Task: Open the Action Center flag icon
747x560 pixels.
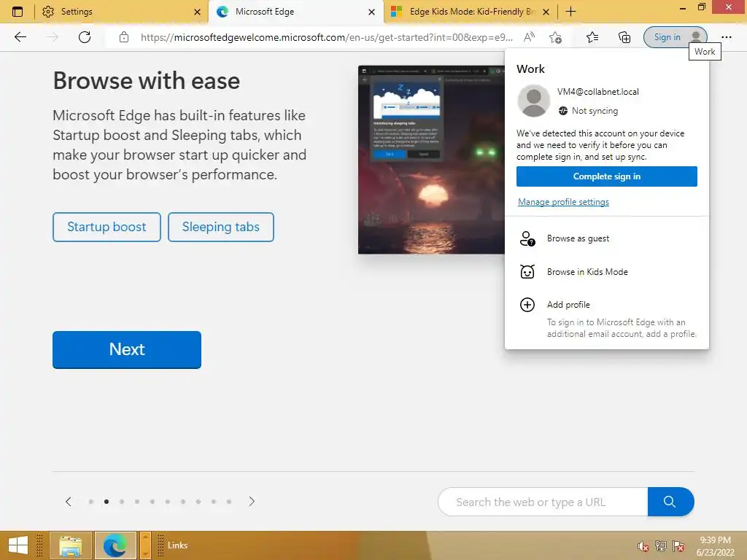Action: [x=678, y=545]
